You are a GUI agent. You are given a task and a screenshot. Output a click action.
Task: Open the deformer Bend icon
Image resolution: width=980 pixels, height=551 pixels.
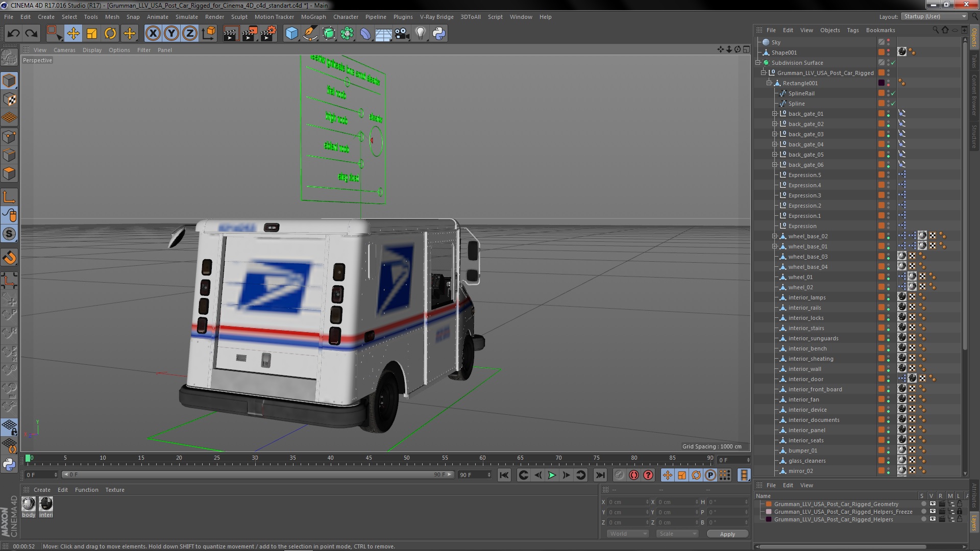365,34
